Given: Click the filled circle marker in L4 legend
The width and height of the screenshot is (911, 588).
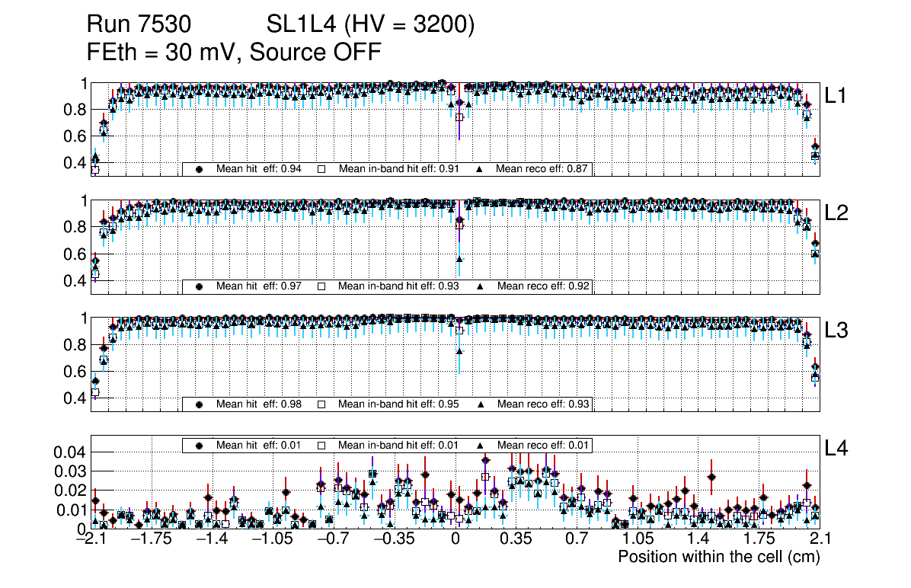Looking at the screenshot, I should pos(200,445).
